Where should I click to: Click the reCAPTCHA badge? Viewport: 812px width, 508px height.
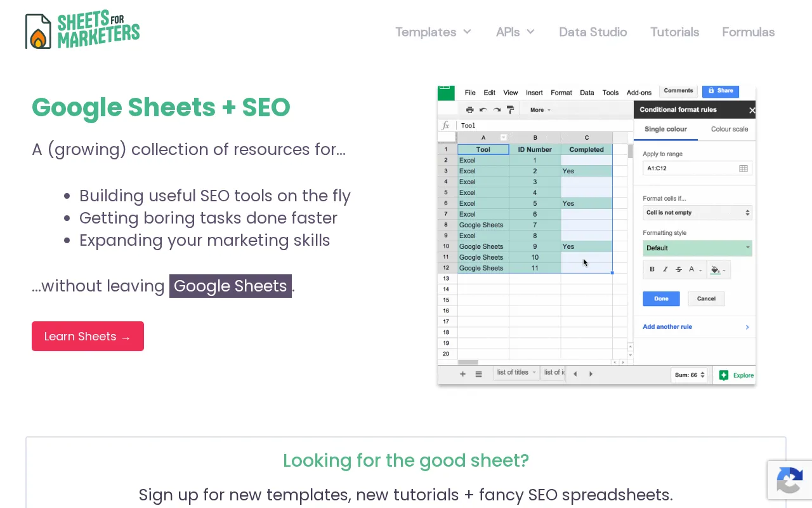click(x=789, y=480)
